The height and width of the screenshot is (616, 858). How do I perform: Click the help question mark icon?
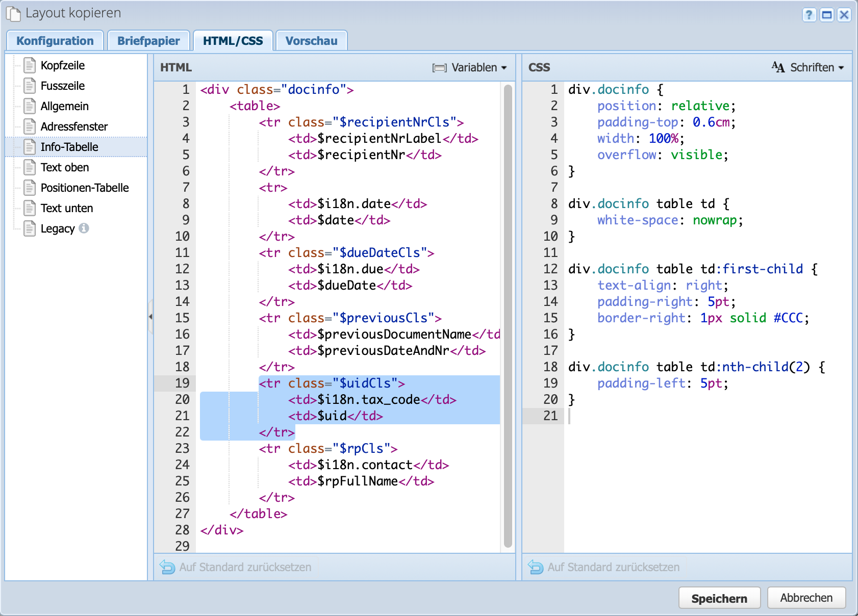point(809,15)
